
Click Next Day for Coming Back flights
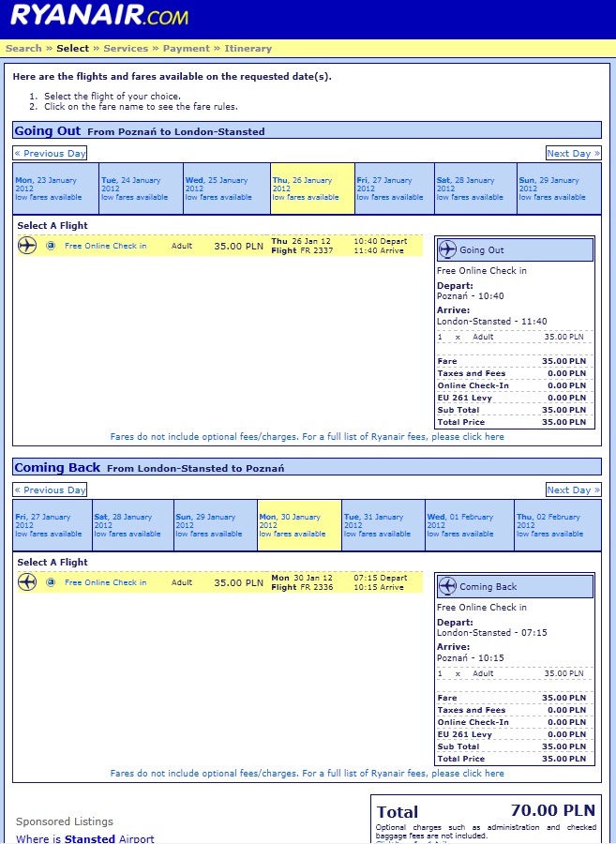(574, 490)
